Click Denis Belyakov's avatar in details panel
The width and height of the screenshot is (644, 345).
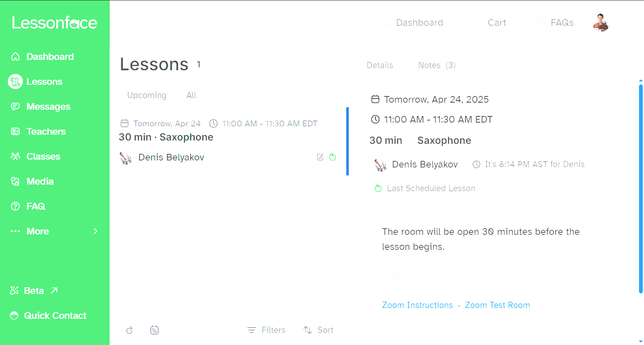(380, 165)
